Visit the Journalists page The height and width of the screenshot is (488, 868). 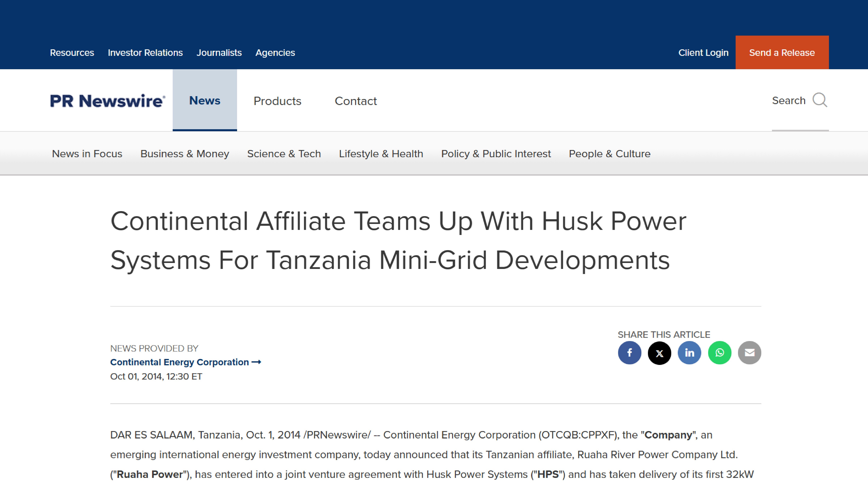(x=219, y=53)
